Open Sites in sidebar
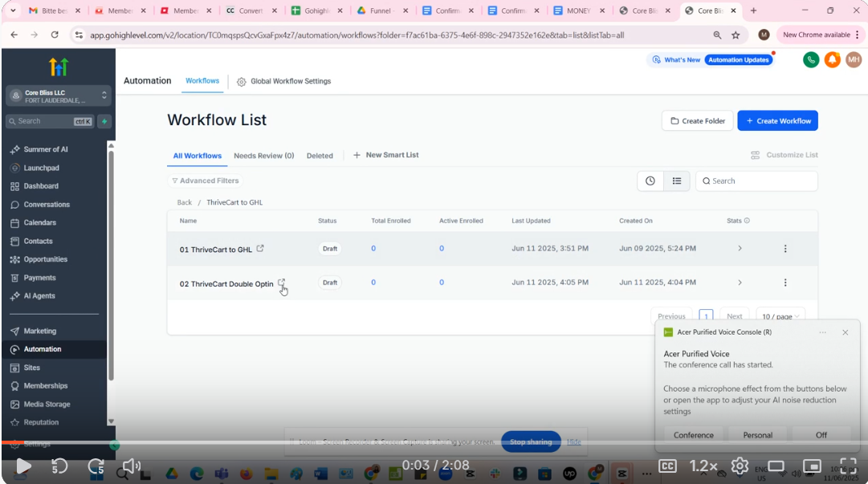This screenshot has width=868, height=484. tap(32, 368)
